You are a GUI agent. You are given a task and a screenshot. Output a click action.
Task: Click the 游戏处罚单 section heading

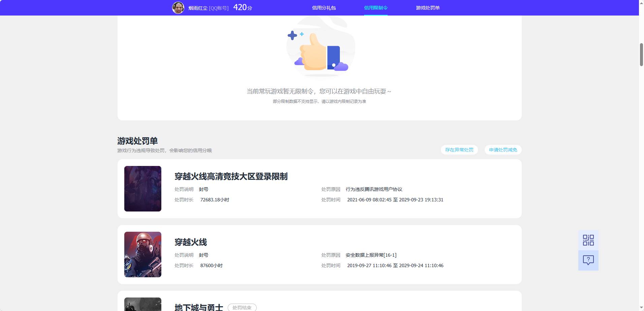click(x=137, y=141)
